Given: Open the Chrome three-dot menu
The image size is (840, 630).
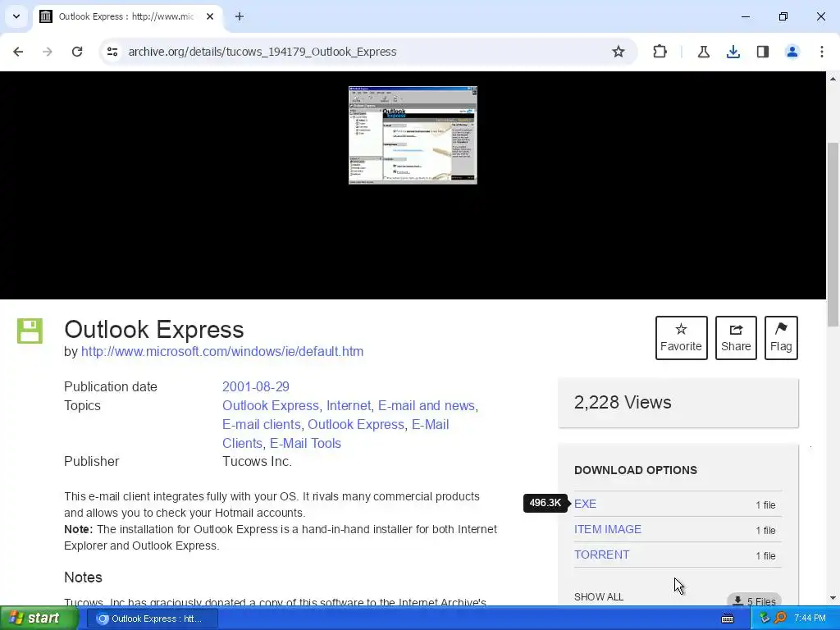Looking at the screenshot, I should tap(821, 52).
